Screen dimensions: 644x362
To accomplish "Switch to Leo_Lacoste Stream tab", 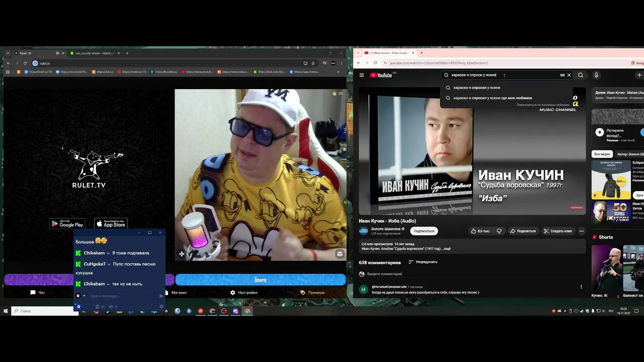I will click(96, 53).
